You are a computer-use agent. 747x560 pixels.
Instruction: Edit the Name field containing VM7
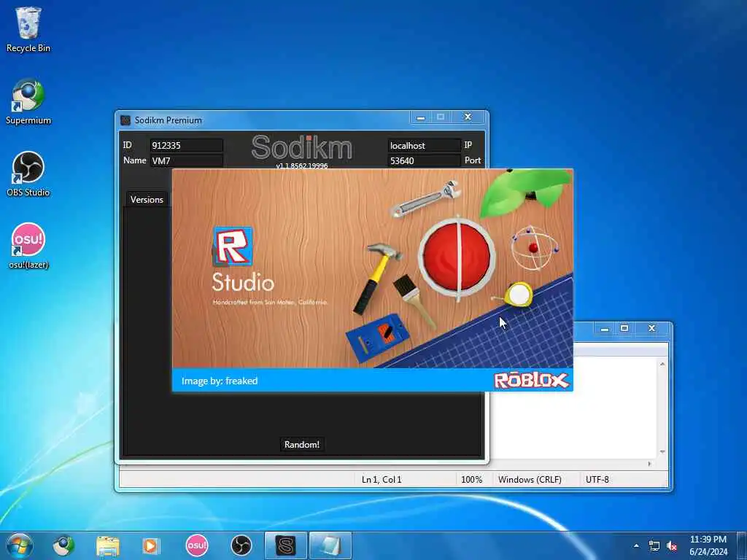pyautogui.click(x=186, y=160)
